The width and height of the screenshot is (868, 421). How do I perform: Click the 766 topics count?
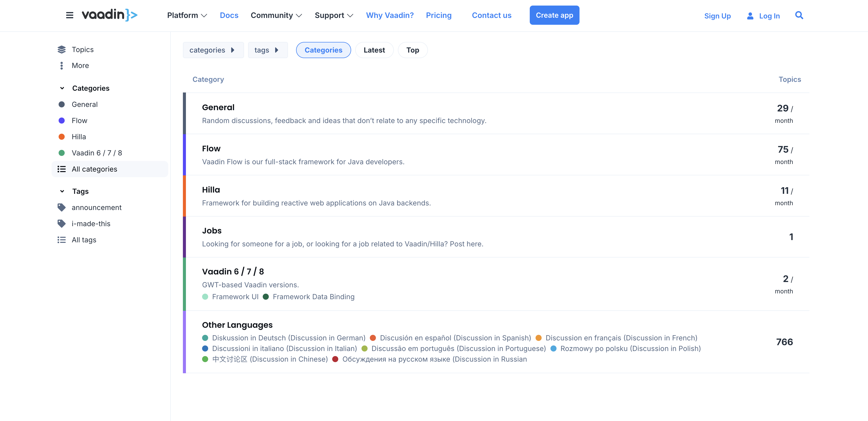(x=784, y=342)
